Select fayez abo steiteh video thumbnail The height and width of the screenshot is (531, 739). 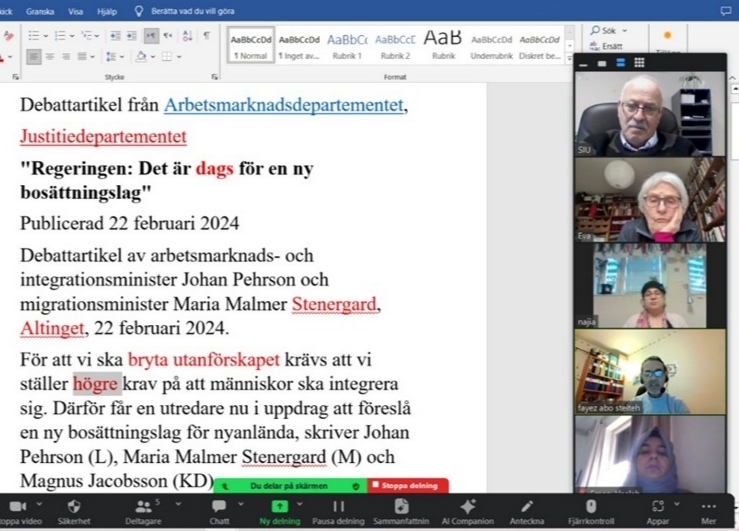[650, 371]
